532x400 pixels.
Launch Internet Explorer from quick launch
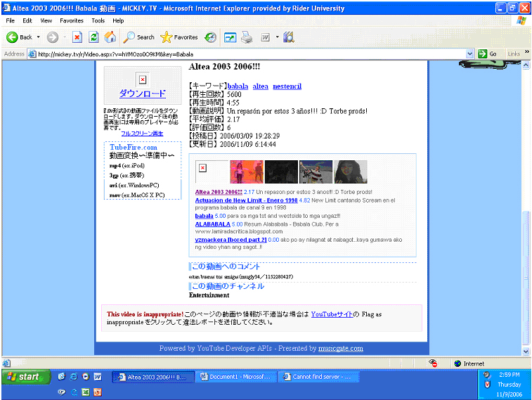click(74, 377)
